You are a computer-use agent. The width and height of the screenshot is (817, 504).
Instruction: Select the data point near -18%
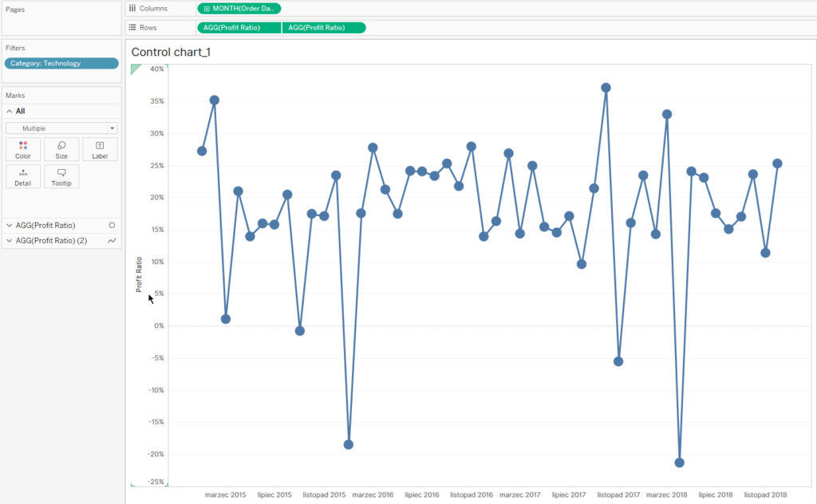pyautogui.click(x=349, y=445)
